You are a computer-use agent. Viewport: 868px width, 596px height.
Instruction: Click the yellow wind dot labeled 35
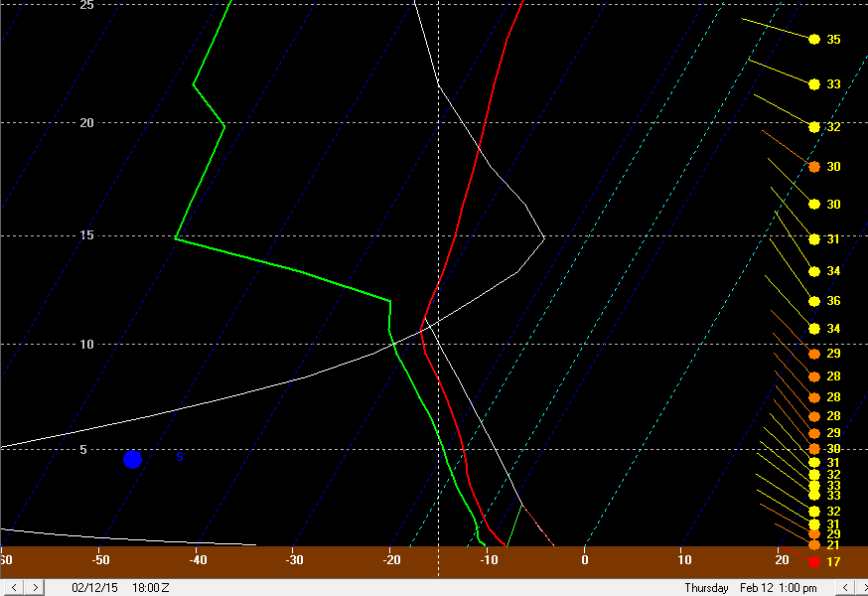pyautogui.click(x=814, y=40)
